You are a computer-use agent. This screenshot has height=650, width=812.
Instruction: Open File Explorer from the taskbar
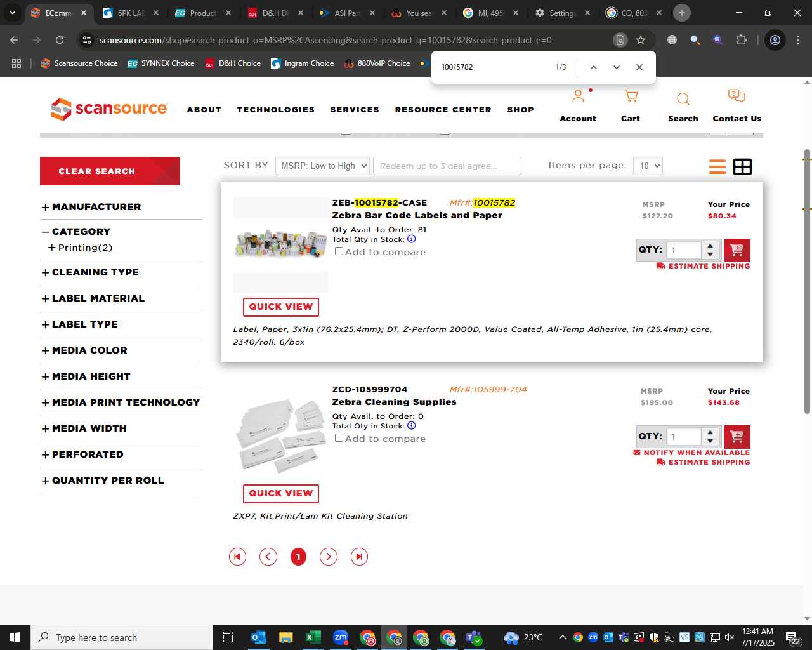[x=285, y=637]
